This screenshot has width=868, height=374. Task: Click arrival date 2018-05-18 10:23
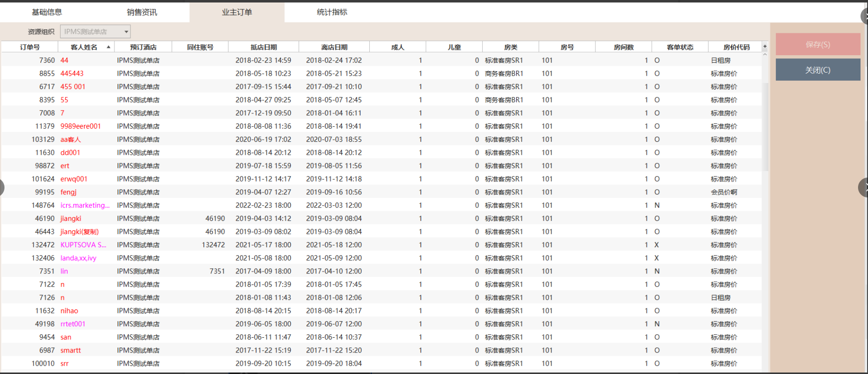tap(263, 74)
